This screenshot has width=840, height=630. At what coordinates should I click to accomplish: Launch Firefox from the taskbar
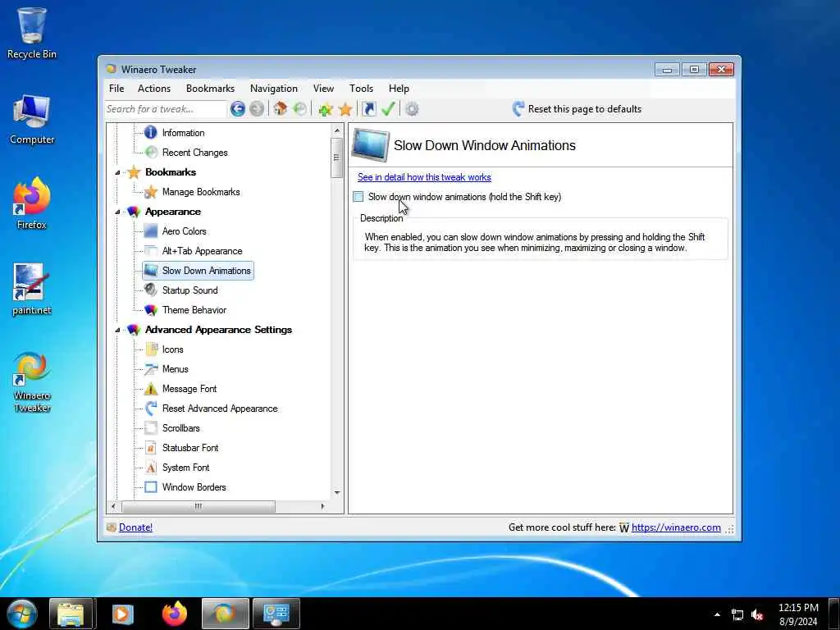[175, 614]
